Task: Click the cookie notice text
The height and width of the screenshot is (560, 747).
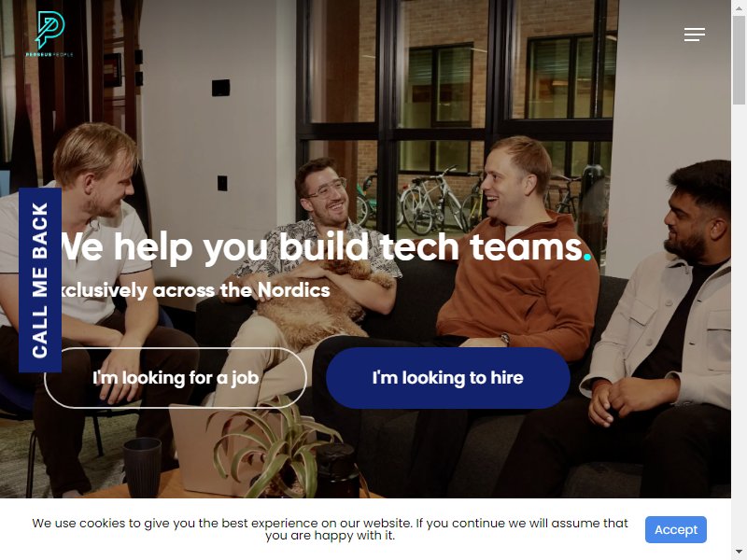Action: [x=330, y=529]
